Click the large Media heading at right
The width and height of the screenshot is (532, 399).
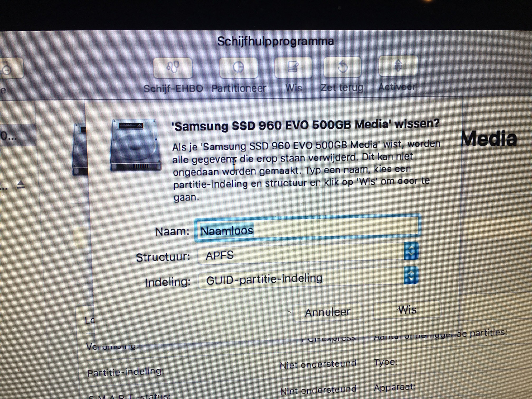(489, 139)
